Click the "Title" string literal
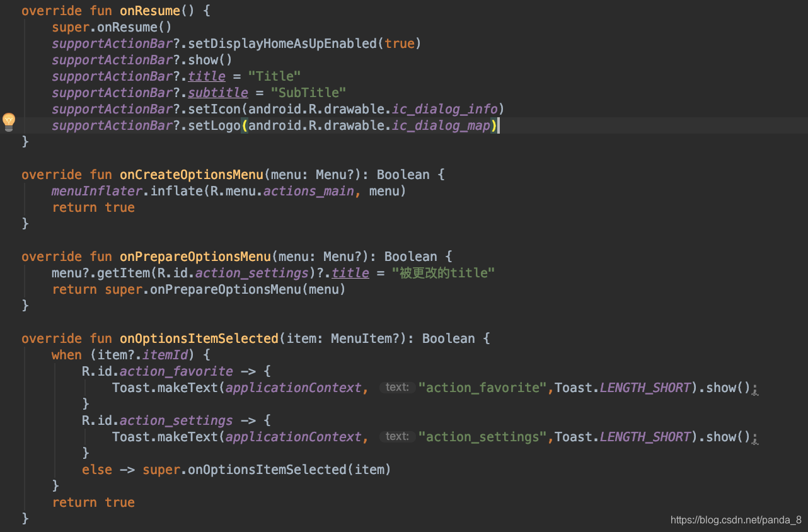Image resolution: width=808 pixels, height=532 pixels. point(275,76)
